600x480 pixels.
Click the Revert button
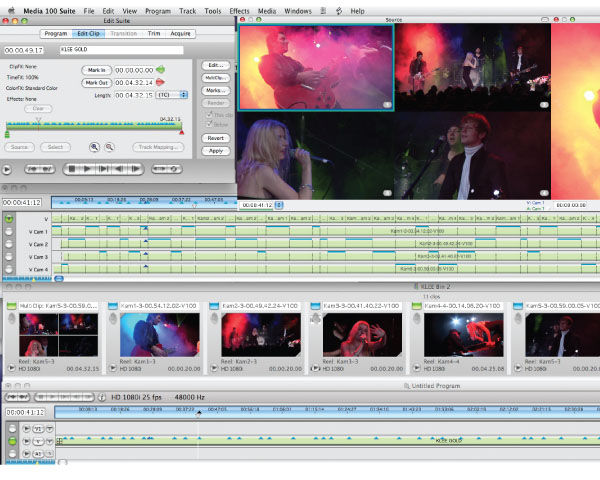(x=216, y=138)
